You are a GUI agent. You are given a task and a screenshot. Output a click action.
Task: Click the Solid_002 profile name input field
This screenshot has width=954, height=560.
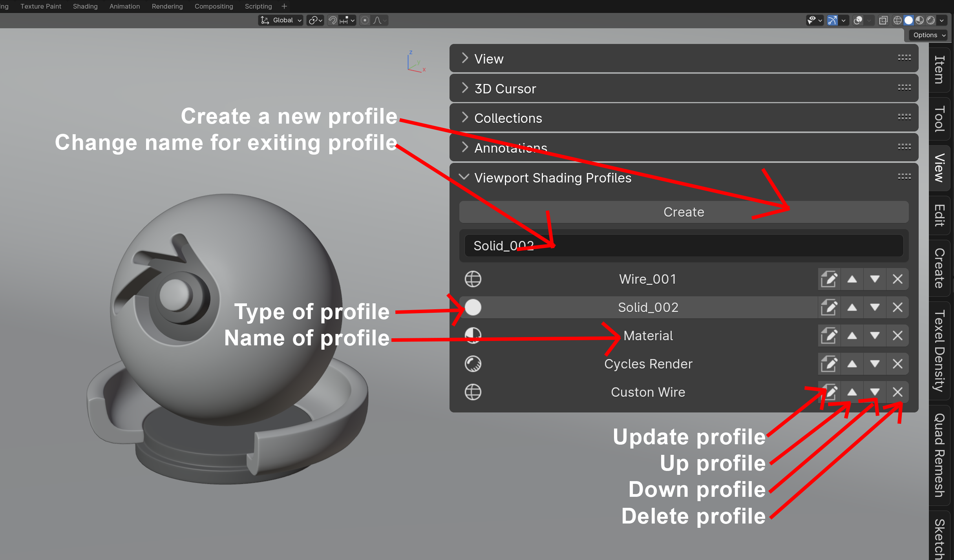[683, 246]
